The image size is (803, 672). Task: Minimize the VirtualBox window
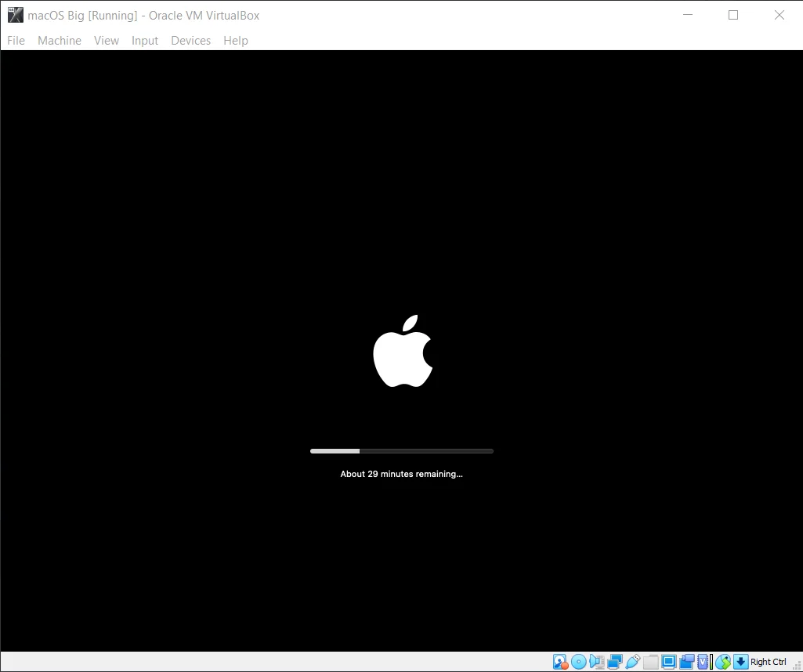click(688, 15)
